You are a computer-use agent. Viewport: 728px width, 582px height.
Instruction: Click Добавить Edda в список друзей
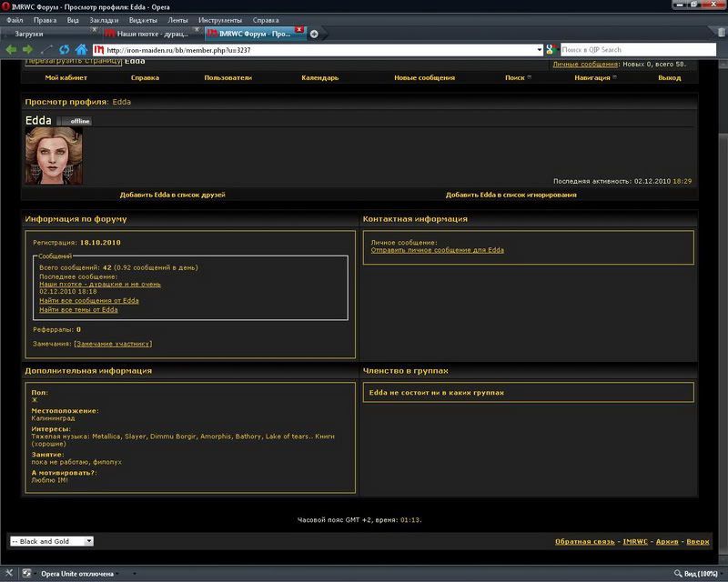tap(172, 195)
